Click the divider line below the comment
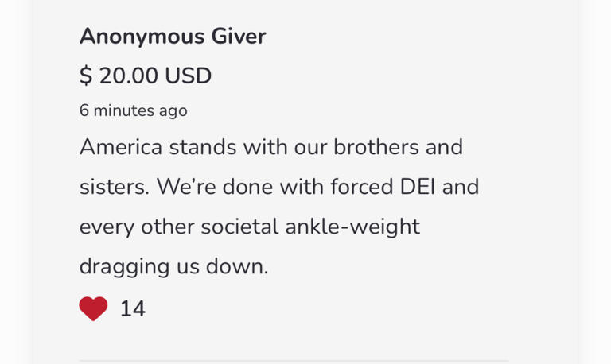 click(293, 360)
